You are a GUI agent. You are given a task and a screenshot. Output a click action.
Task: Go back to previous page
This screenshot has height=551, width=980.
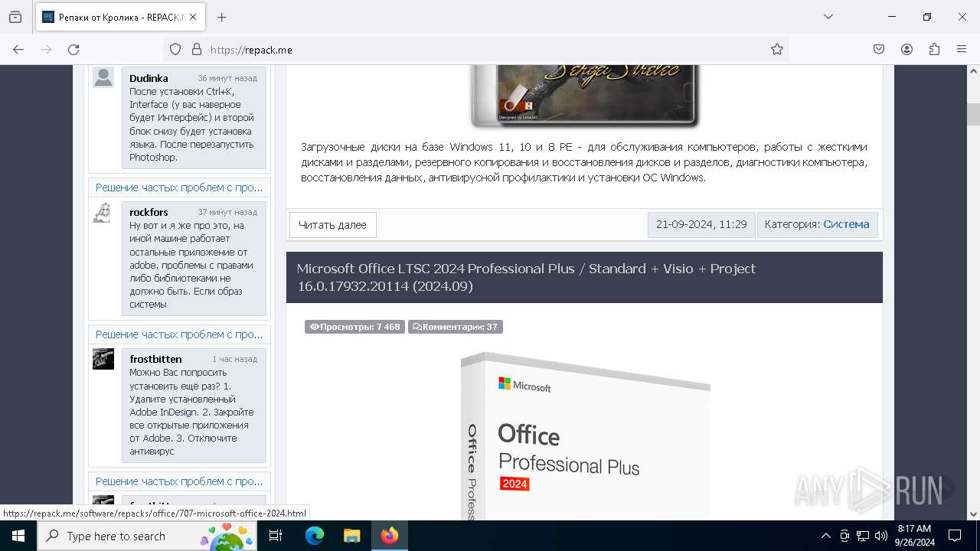[18, 49]
